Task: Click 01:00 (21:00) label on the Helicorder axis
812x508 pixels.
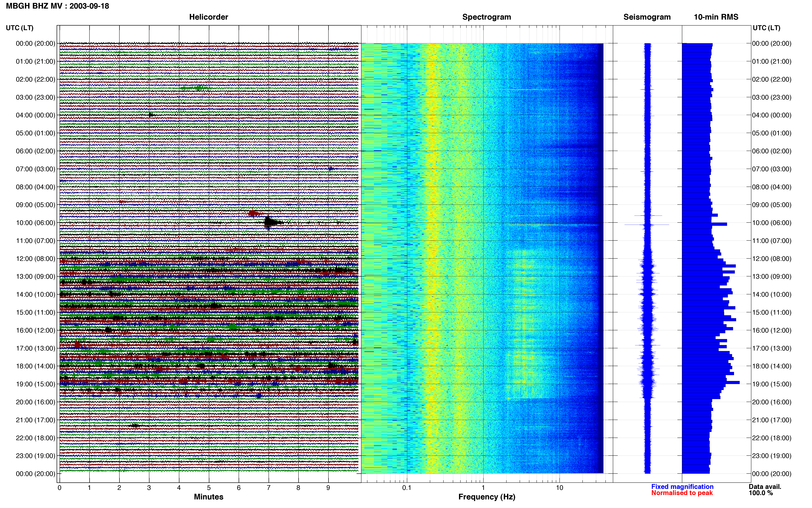Action: coord(36,61)
